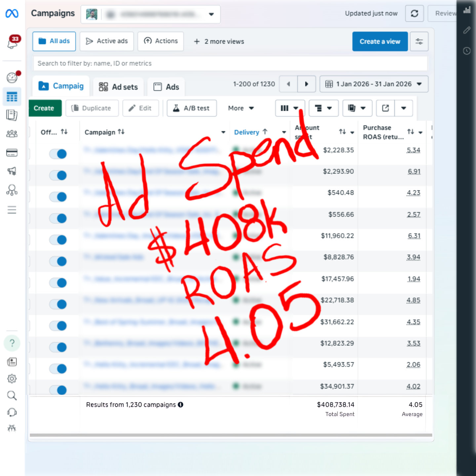Open export options arrow dropdown
Screen dimensions: 476x476
point(404,108)
